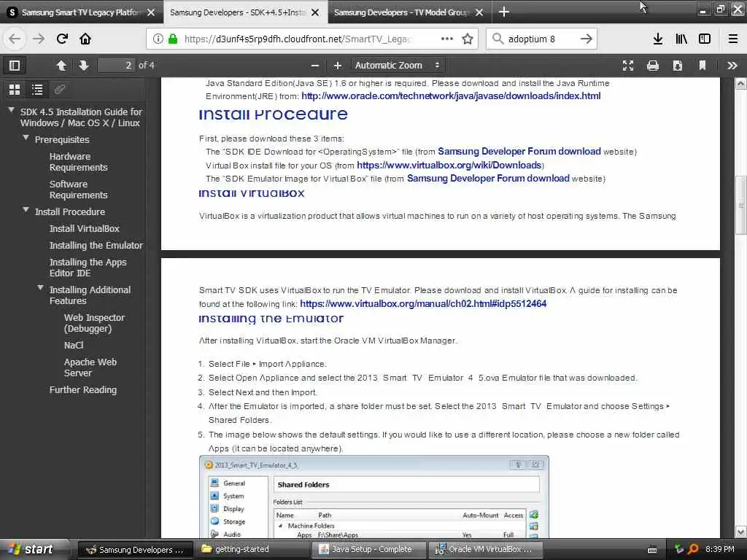Screen dimensions: 747x560
Task: Open Samsung Developer Forum download link for Emulator image
Action: 488,178
